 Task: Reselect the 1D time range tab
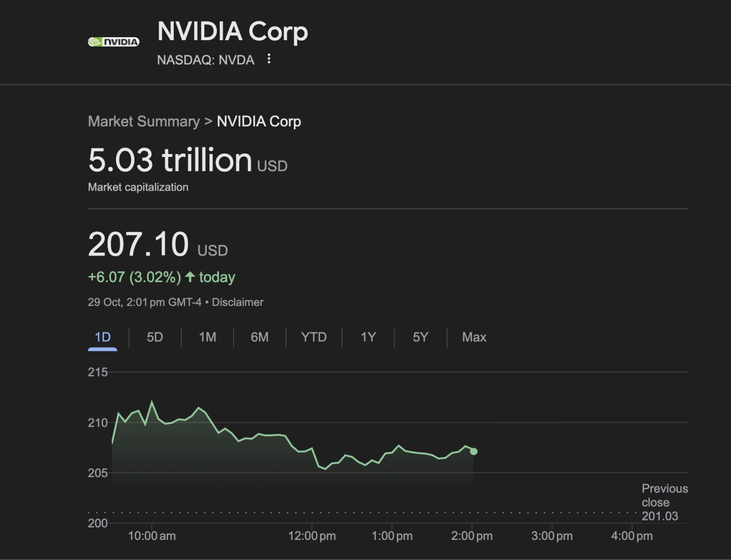pos(102,337)
